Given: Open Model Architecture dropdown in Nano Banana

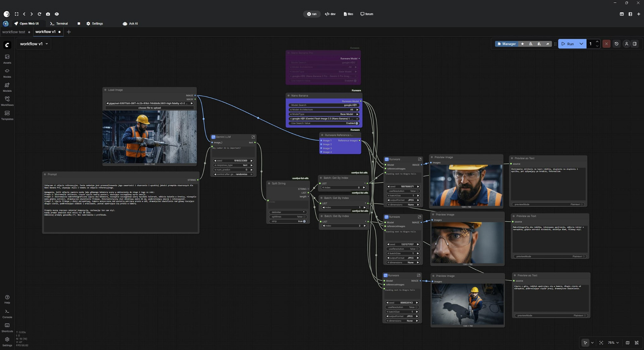Looking at the screenshot, I should [x=324, y=110].
